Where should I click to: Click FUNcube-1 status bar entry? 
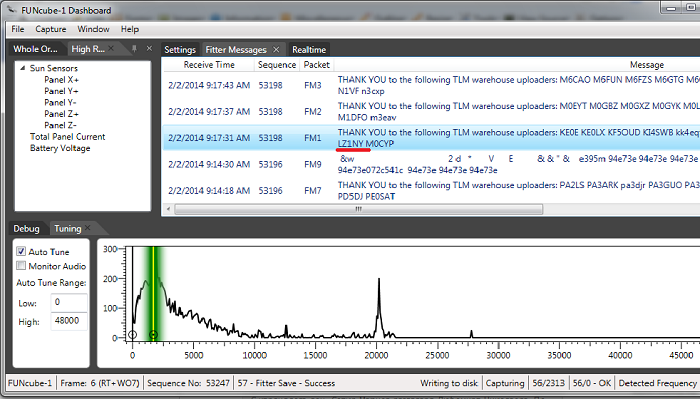(x=30, y=383)
